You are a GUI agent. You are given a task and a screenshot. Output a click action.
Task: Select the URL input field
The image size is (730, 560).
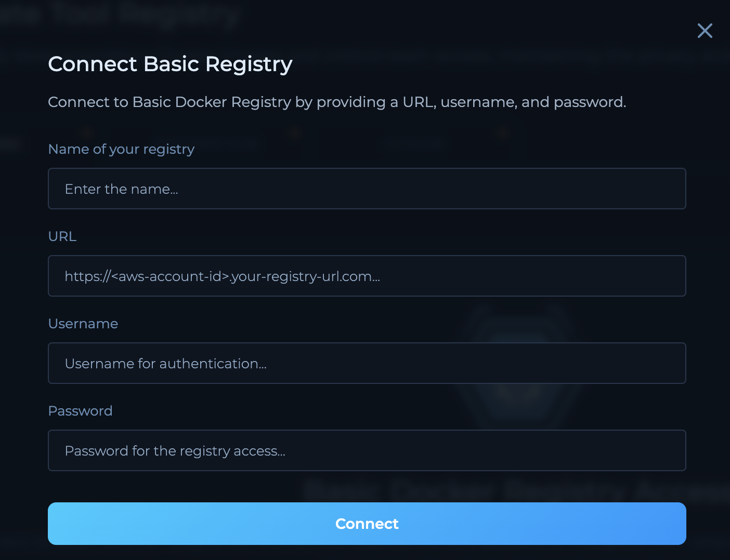point(367,276)
